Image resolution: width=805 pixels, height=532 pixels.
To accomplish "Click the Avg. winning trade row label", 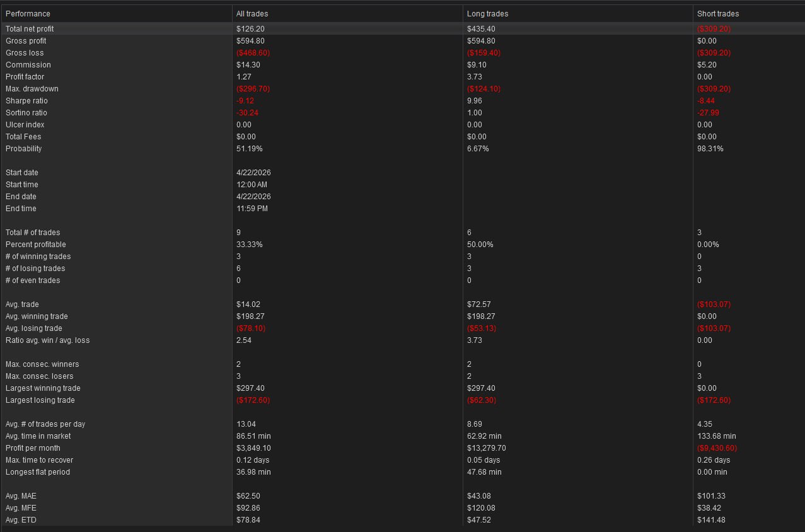I will pyautogui.click(x=37, y=316).
